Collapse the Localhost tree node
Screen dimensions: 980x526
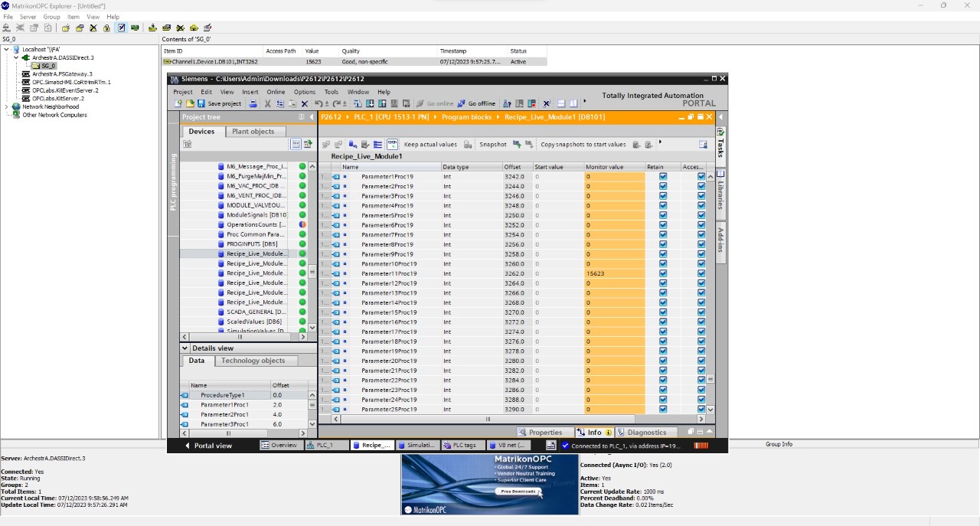7,49
